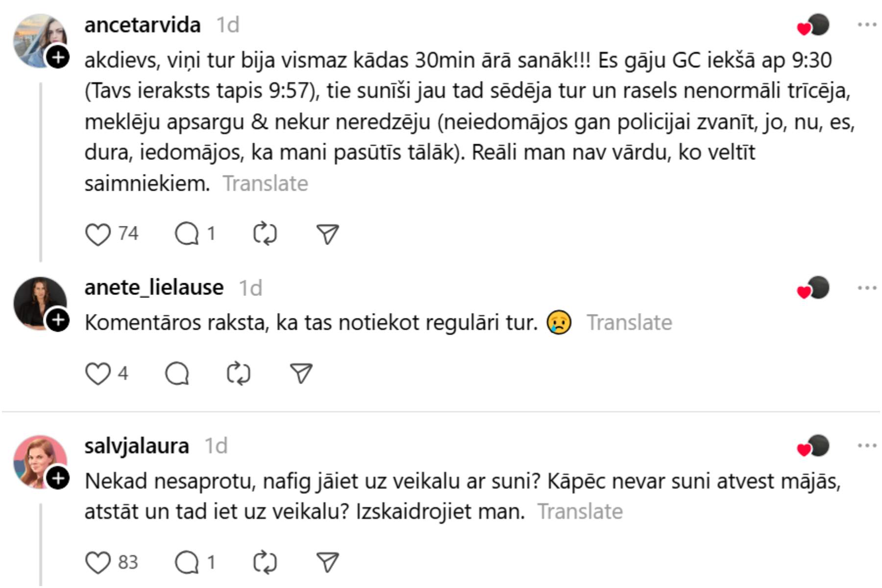The image size is (882, 588).
Task: Like anete_lielause's comment with 4 likes
Action: coord(98,374)
